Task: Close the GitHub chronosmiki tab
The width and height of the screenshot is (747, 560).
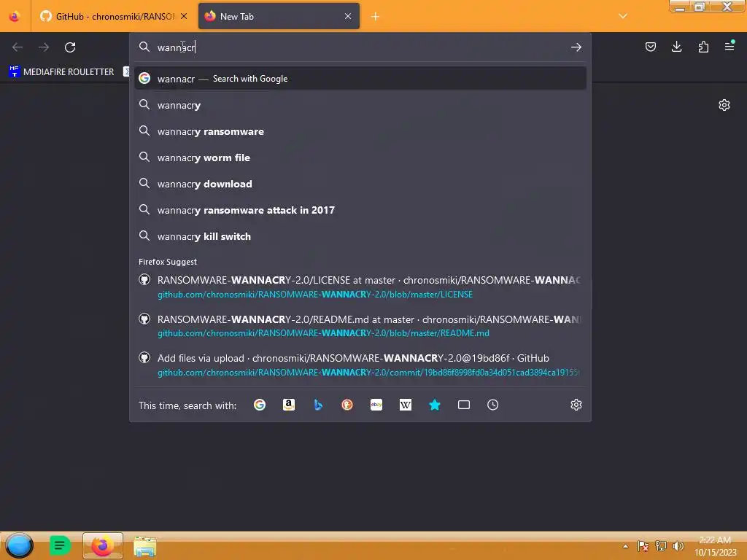Action: coord(184,16)
